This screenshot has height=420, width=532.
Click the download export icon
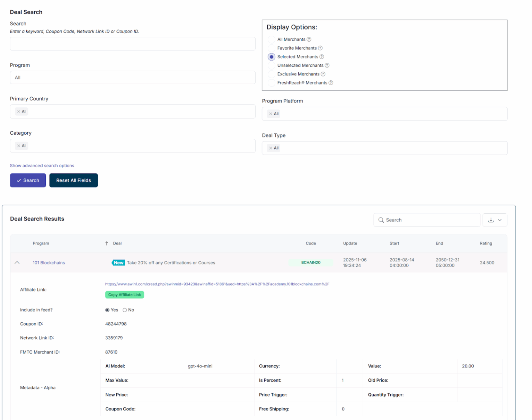(x=491, y=220)
